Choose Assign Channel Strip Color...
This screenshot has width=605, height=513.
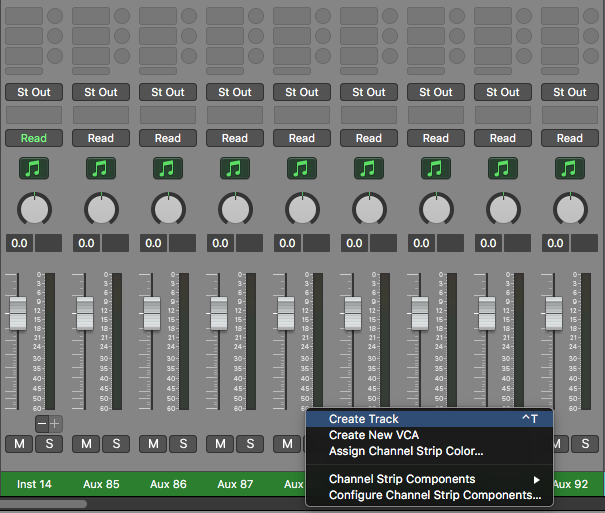pyautogui.click(x=429, y=451)
